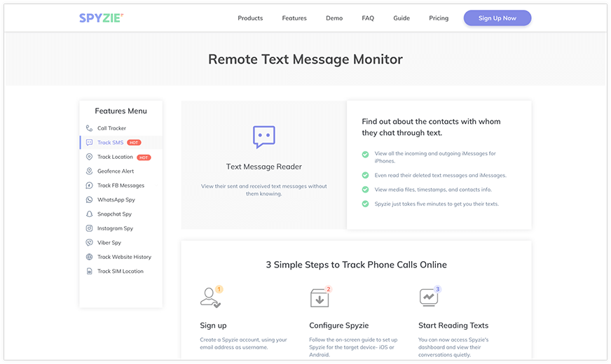Go to the Demo page
The image size is (611, 364).
334,18
